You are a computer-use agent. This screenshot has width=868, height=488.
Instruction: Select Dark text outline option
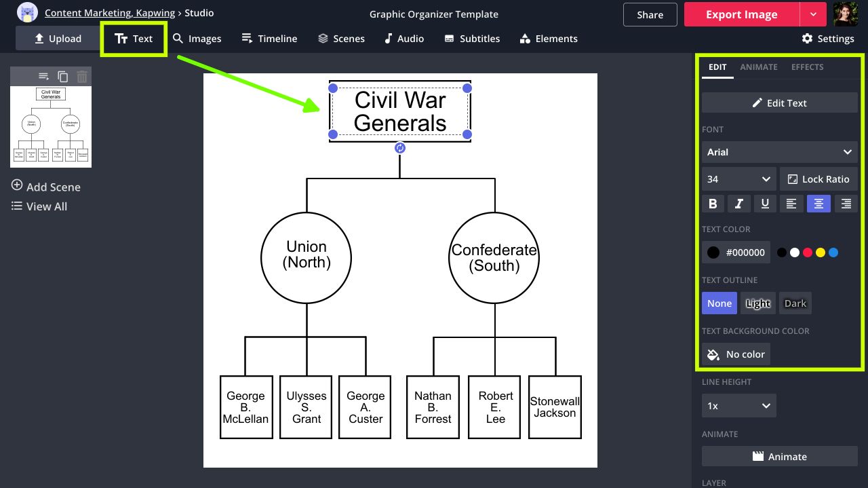[795, 303]
